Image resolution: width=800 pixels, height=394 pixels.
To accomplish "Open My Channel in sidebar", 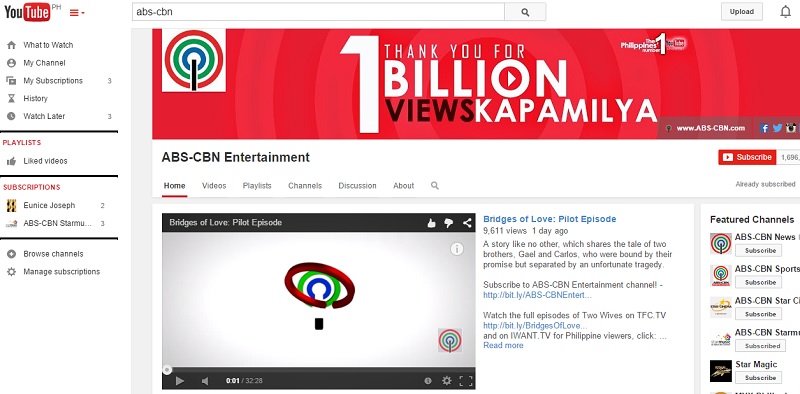I will point(44,63).
